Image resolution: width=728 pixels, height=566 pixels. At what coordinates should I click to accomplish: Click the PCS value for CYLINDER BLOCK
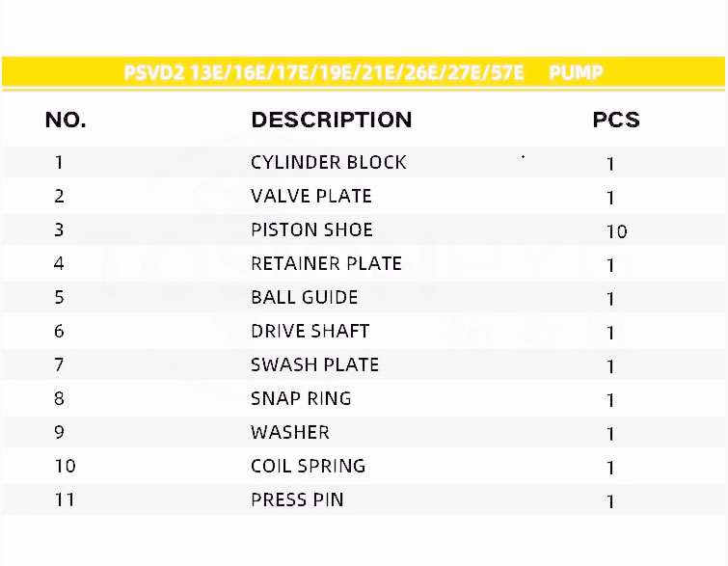tap(610, 164)
